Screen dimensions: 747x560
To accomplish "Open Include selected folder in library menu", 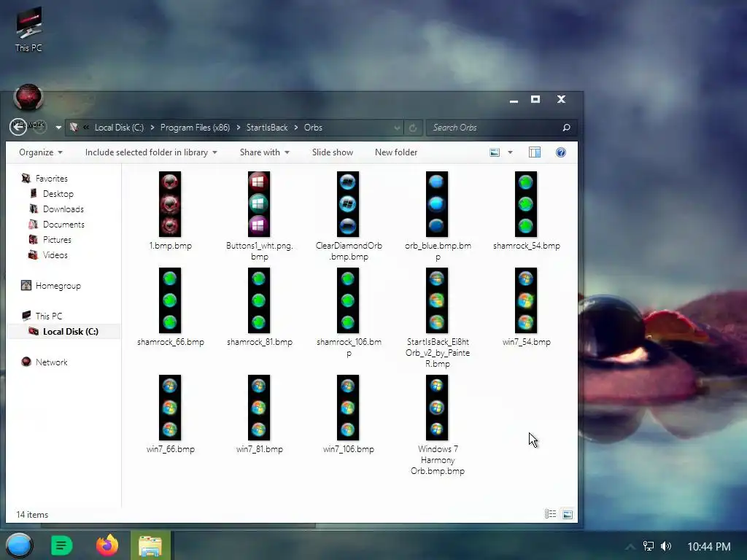I will [x=151, y=152].
